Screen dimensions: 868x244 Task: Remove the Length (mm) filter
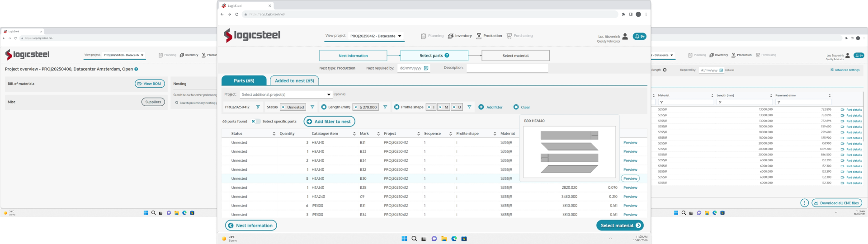tap(324, 107)
